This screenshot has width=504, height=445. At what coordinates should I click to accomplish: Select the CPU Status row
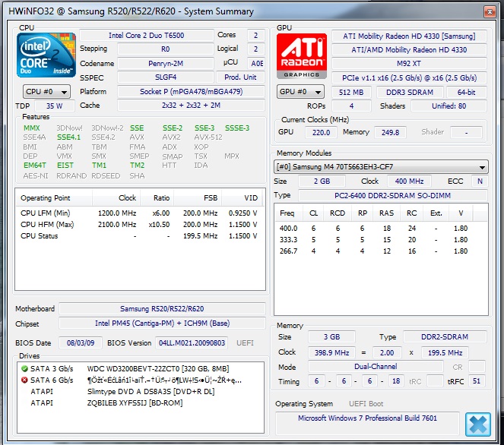(x=140, y=236)
